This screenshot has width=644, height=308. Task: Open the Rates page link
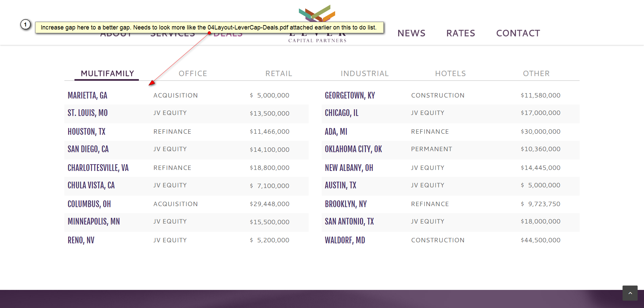[x=461, y=33]
